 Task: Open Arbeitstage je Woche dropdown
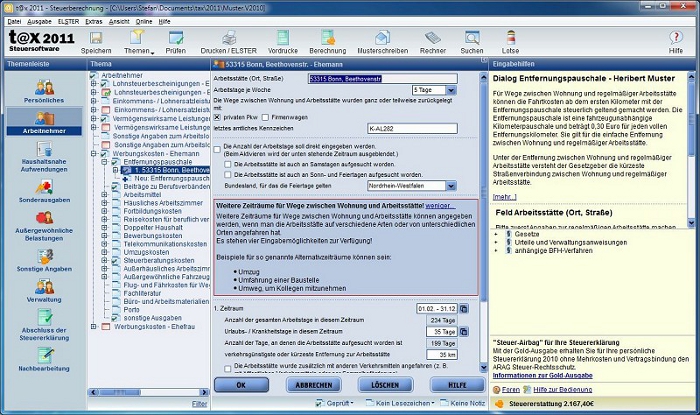[451, 90]
